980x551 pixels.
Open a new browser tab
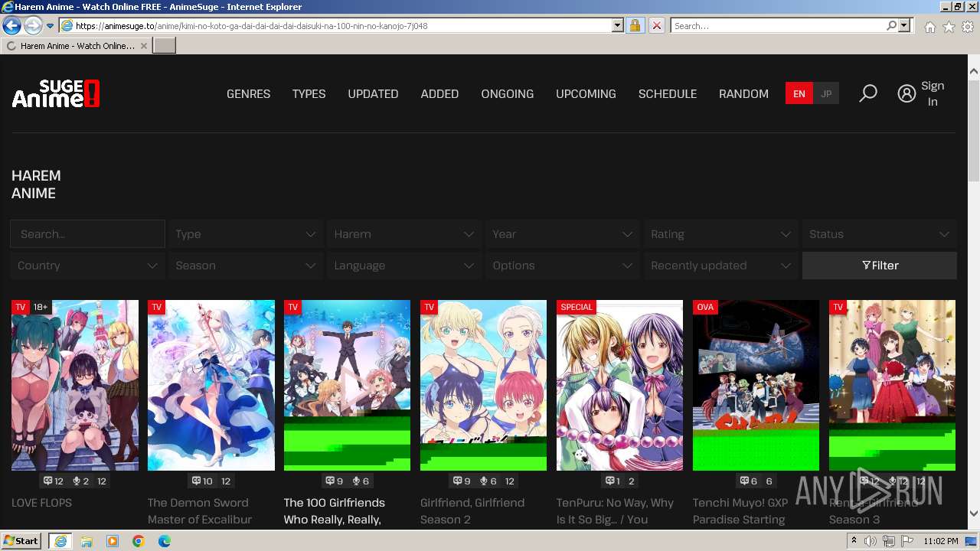click(165, 46)
